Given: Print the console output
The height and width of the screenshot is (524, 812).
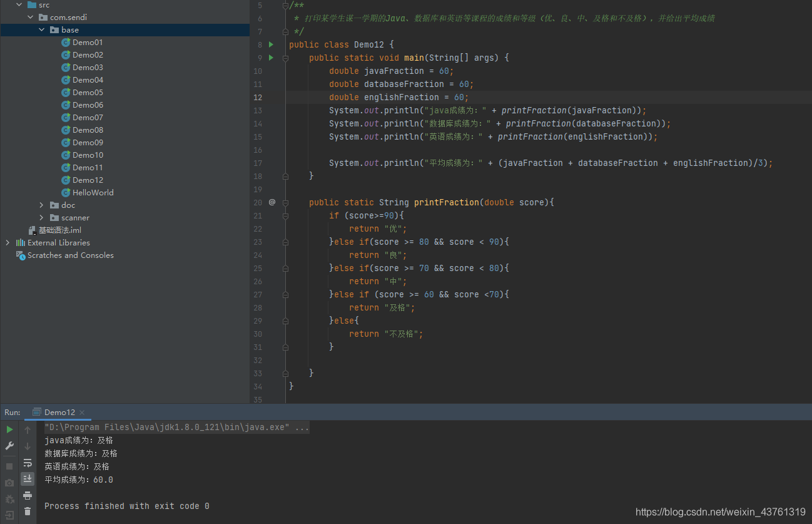Looking at the screenshot, I should pos(28,495).
